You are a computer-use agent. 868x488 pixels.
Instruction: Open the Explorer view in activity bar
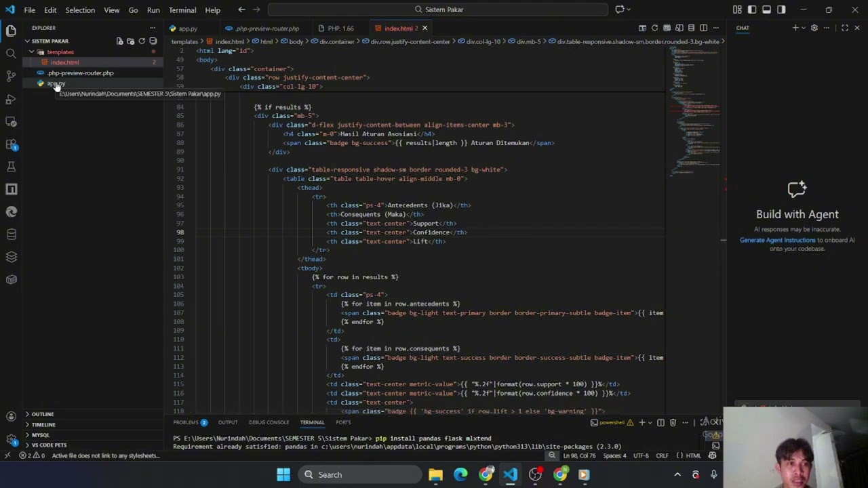(11, 30)
